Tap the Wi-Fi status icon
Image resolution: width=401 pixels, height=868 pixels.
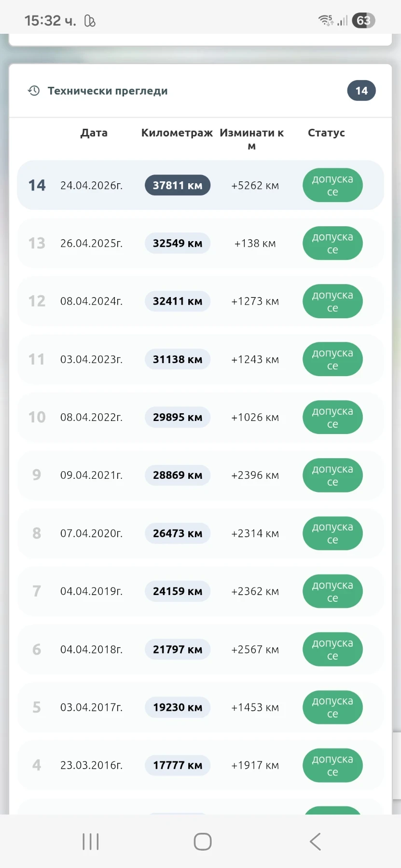coord(326,20)
